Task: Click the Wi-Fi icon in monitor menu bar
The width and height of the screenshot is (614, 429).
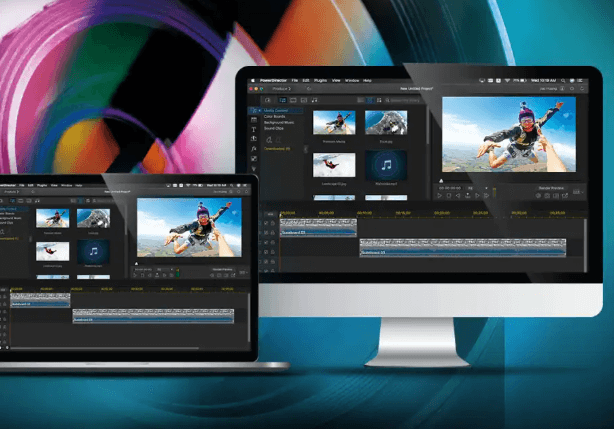Action: (507, 80)
